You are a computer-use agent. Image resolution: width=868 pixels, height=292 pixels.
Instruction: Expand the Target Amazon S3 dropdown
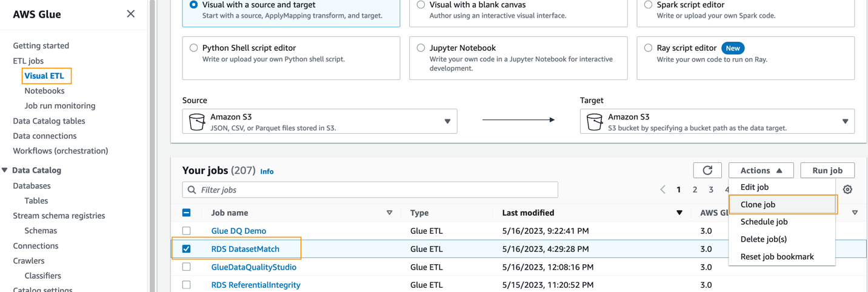pos(845,122)
